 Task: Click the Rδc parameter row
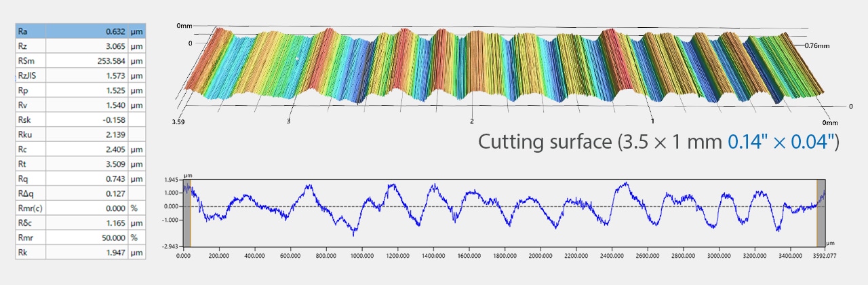(x=80, y=223)
